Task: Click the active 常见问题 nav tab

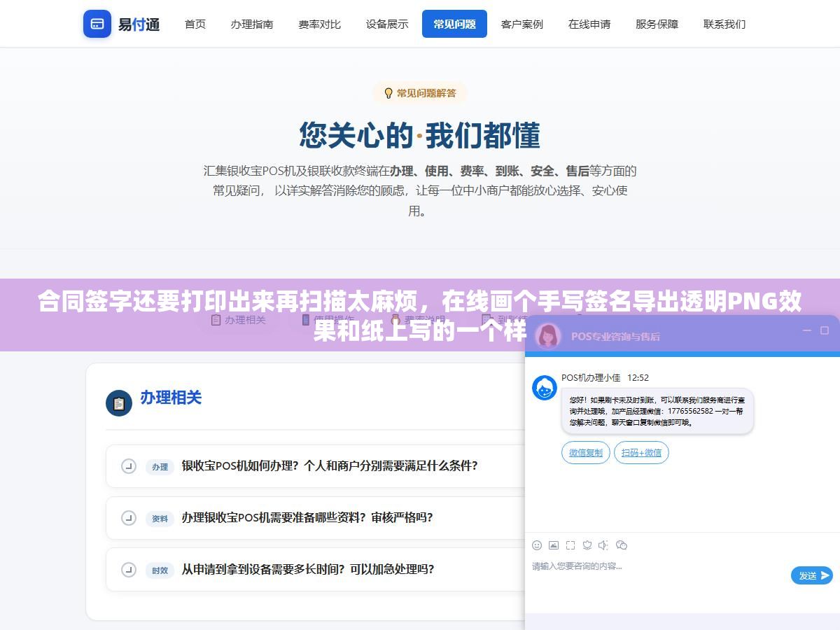Action: click(x=454, y=24)
